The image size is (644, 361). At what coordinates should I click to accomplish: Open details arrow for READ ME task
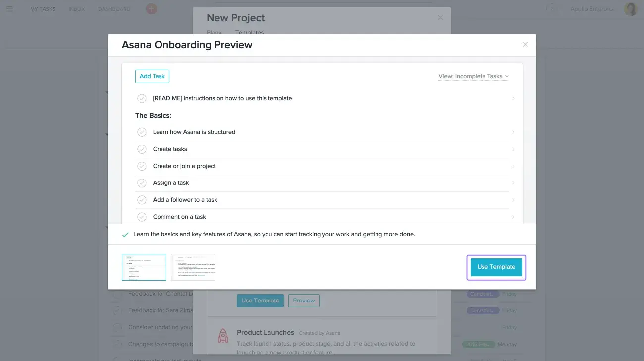click(x=513, y=98)
